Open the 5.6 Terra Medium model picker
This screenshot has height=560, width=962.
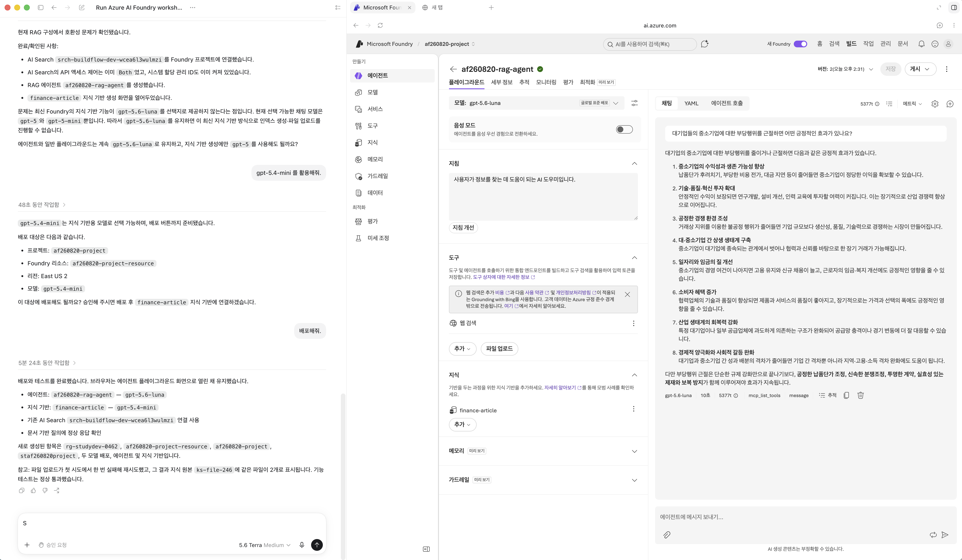265,545
